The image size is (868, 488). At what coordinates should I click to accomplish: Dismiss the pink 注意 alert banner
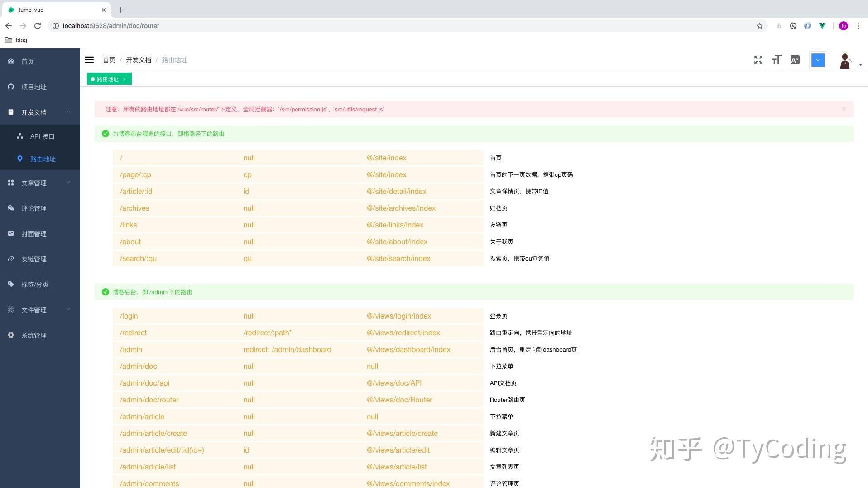pos(844,109)
